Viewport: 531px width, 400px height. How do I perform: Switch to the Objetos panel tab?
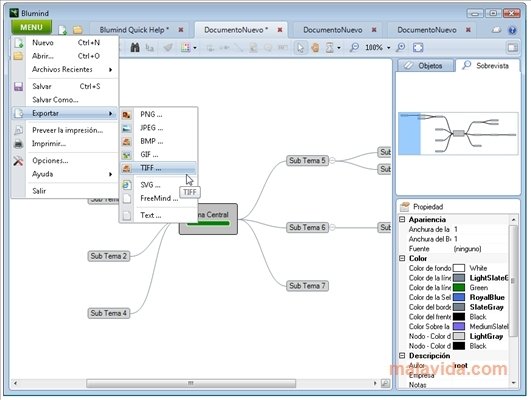pyautogui.click(x=426, y=65)
